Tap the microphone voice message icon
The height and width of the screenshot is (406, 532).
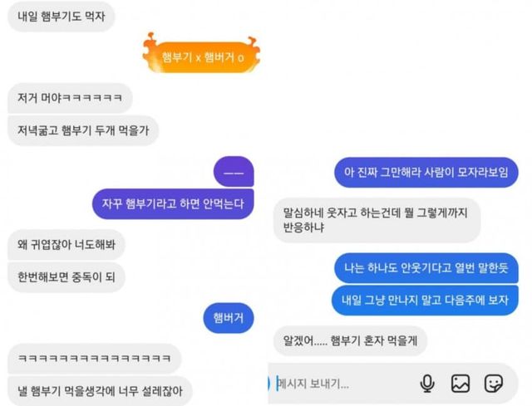click(427, 384)
